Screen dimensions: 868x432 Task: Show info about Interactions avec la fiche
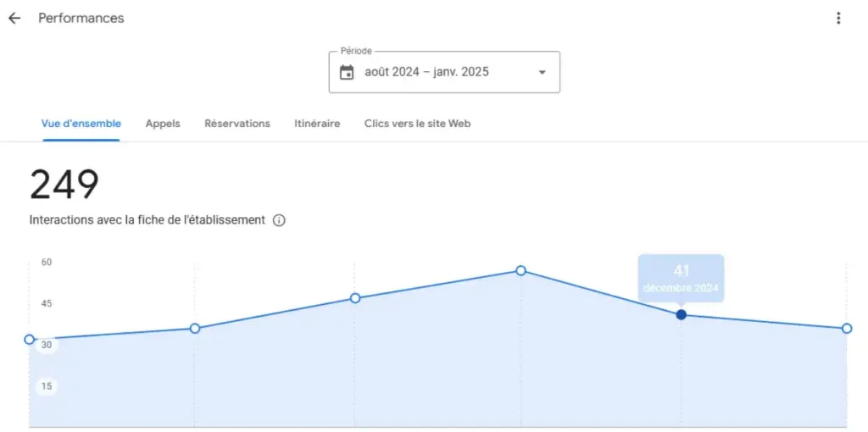click(279, 220)
